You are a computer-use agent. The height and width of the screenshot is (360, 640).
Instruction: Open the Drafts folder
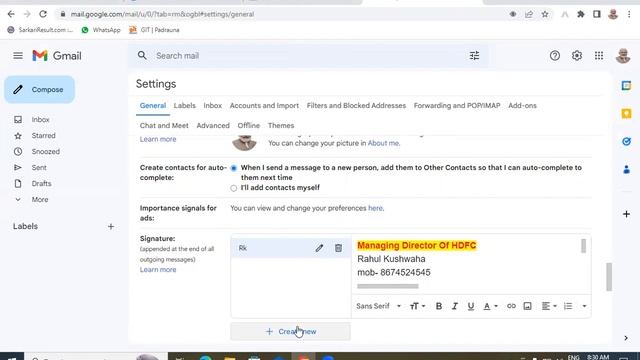(x=41, y=184)
